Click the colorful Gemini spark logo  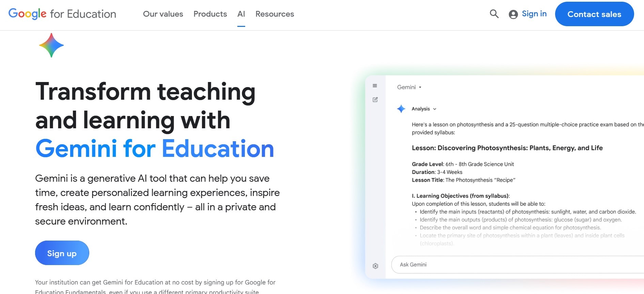coord(51,45)
